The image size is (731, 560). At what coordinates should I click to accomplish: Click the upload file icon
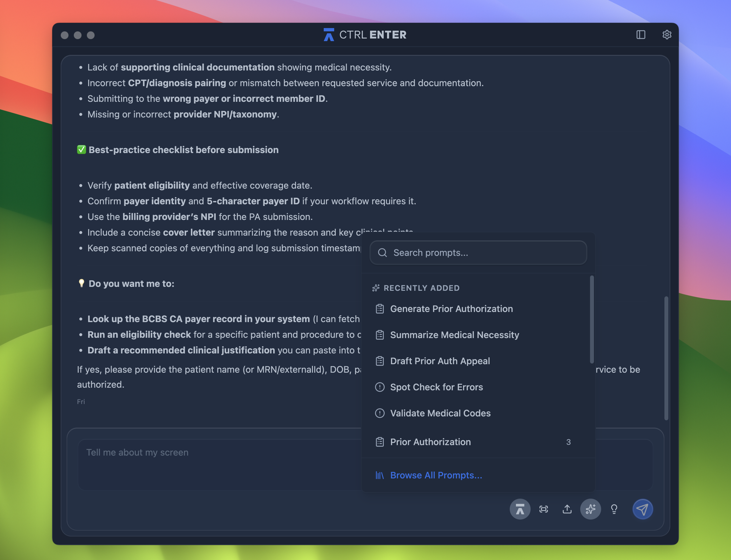click(567, 509)
